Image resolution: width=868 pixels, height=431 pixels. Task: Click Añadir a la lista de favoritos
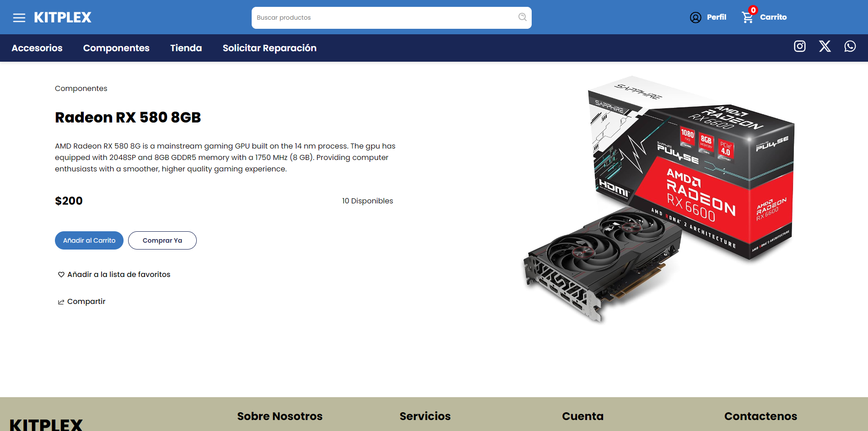pos(119,274)
